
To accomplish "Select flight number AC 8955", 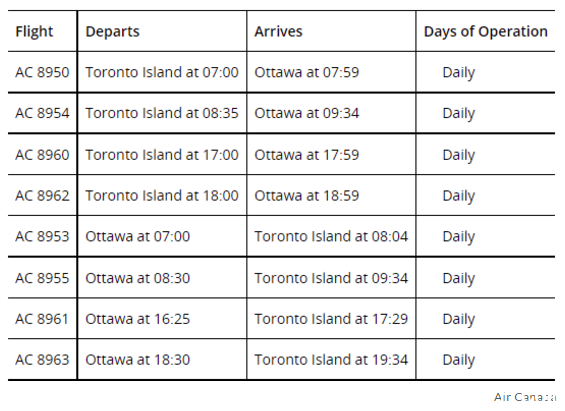I will (42, 278).
